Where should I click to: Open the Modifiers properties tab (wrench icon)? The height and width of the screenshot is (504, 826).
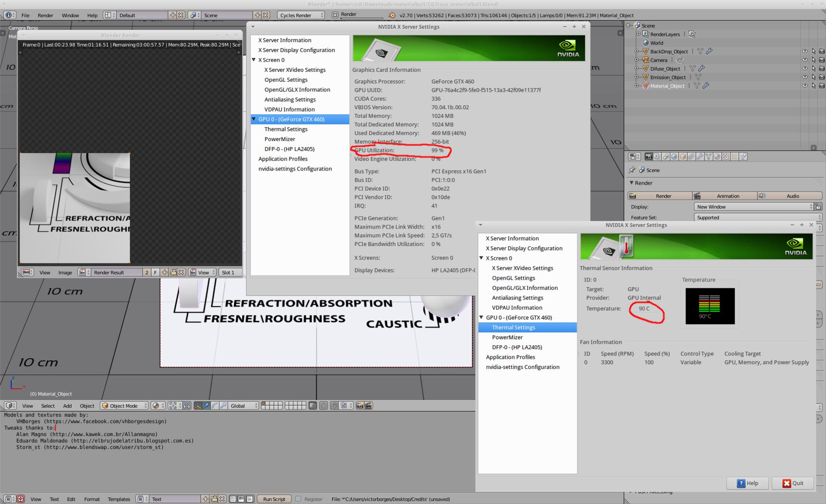[700, 157]
